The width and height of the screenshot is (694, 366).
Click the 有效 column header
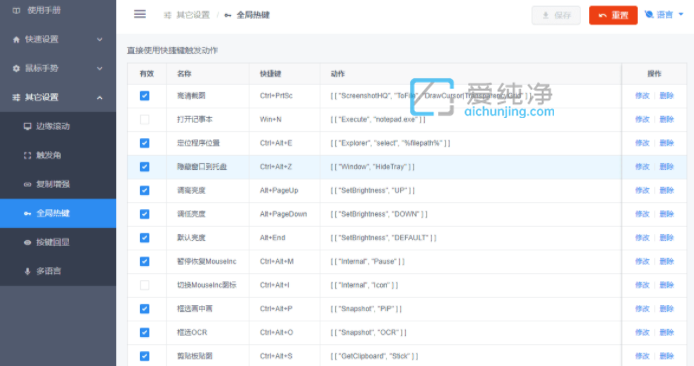[x=147, y=74]
